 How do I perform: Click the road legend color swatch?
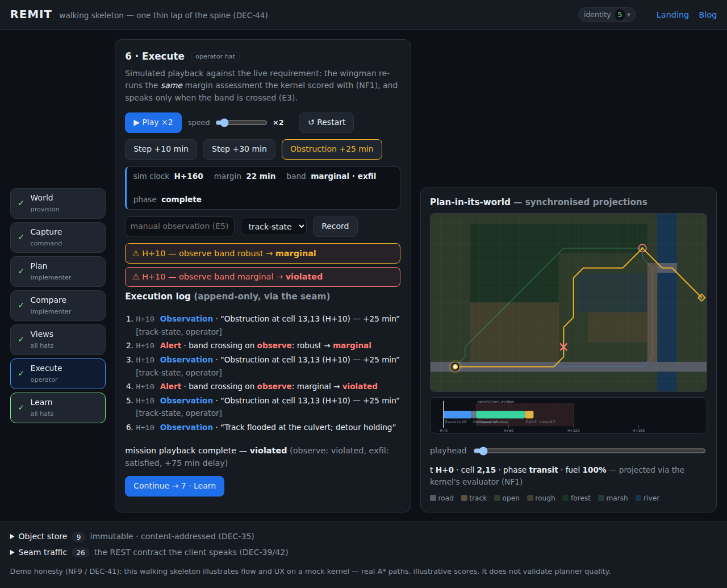433,498
